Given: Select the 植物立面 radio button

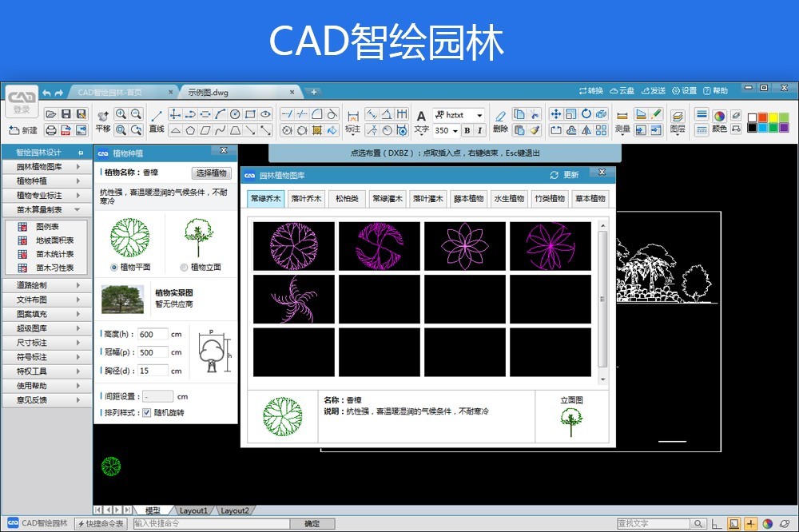Looking at the screenshot, I should (185, 268).
